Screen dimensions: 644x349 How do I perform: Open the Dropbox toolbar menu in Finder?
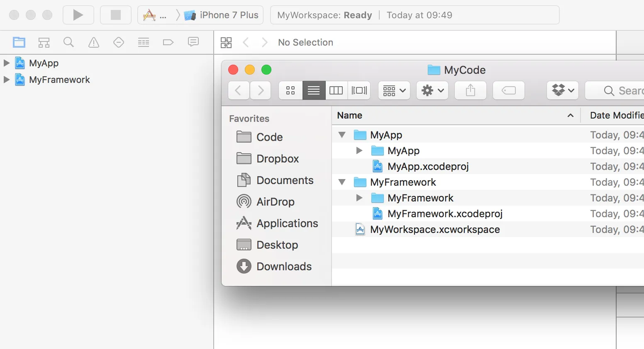click(563, 90)
